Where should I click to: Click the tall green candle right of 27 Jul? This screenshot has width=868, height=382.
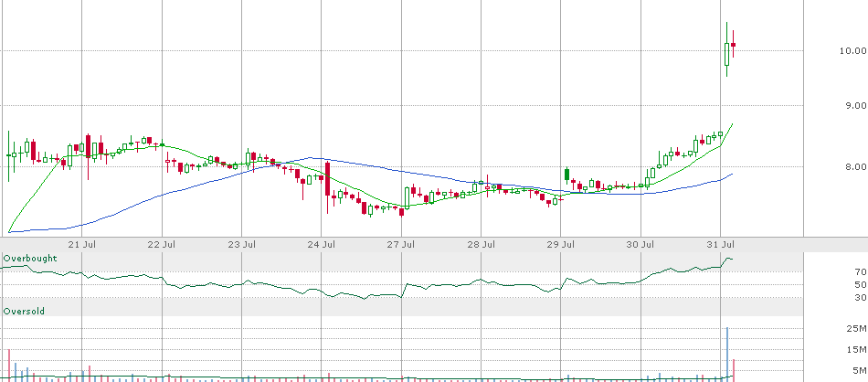pyautogui.click(x=408, y=197)
